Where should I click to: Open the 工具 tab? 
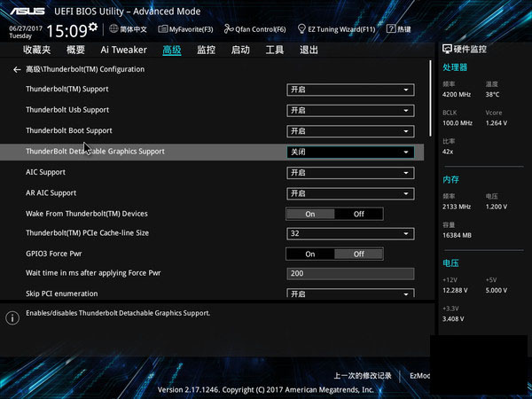coord(275,50)
